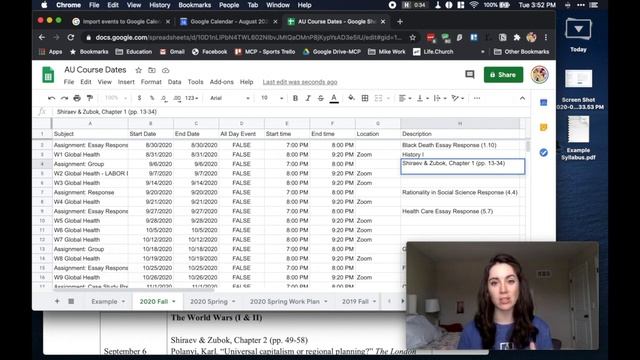Screen dimensions: 640x360
Task: Star the AU Course Dates document
Action: coord(139,70)
